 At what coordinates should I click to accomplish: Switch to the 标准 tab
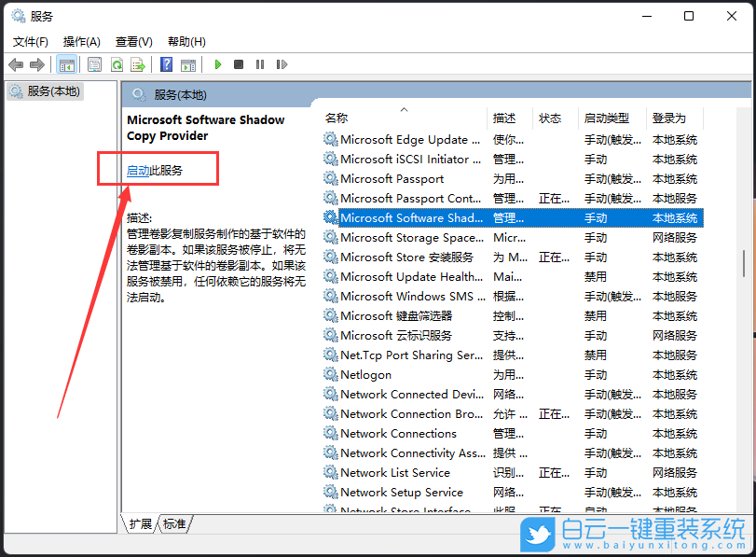click(173, 524)
